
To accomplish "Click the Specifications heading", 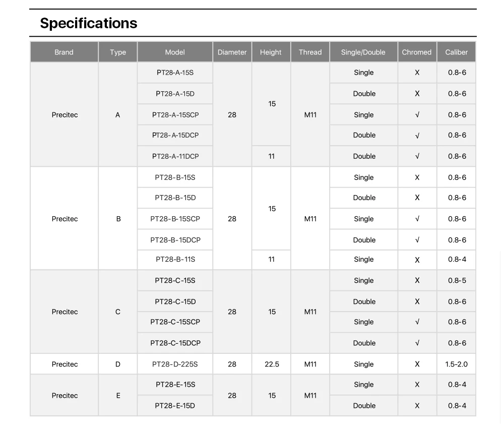I will (x=89, y=23).
